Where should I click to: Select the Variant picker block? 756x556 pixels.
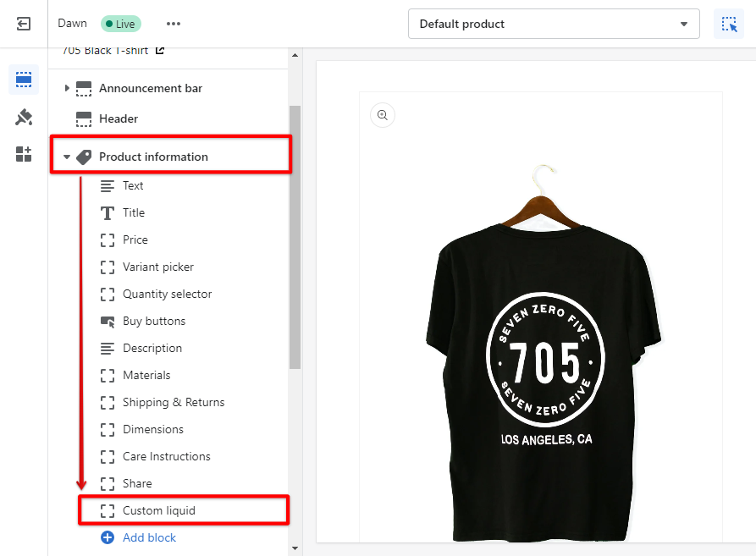tap(158, 267)
